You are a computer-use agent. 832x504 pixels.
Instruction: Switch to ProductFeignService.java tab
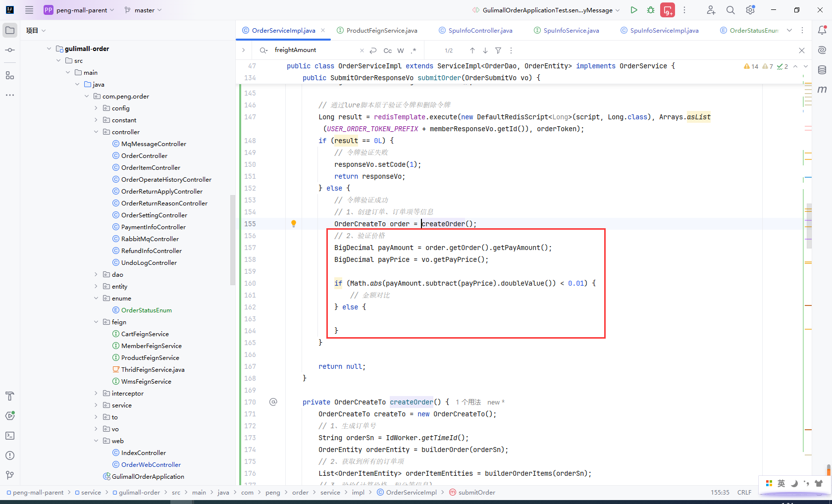coord(377,30)
